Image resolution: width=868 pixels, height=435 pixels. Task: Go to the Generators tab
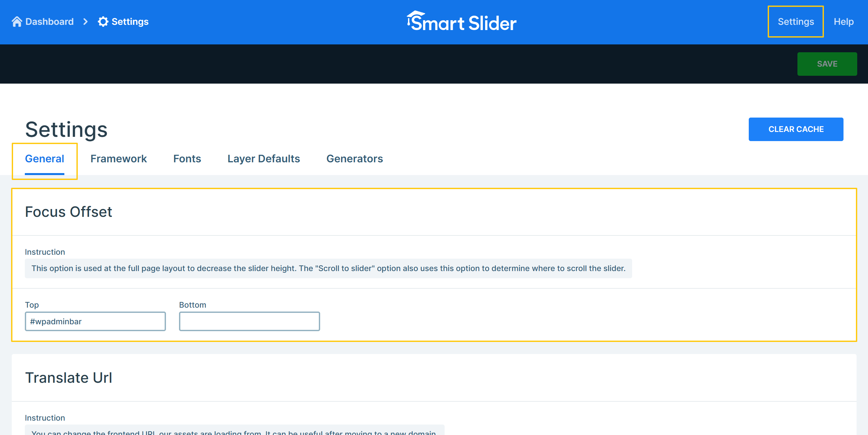pyautogui.click(x=354, y=159)
